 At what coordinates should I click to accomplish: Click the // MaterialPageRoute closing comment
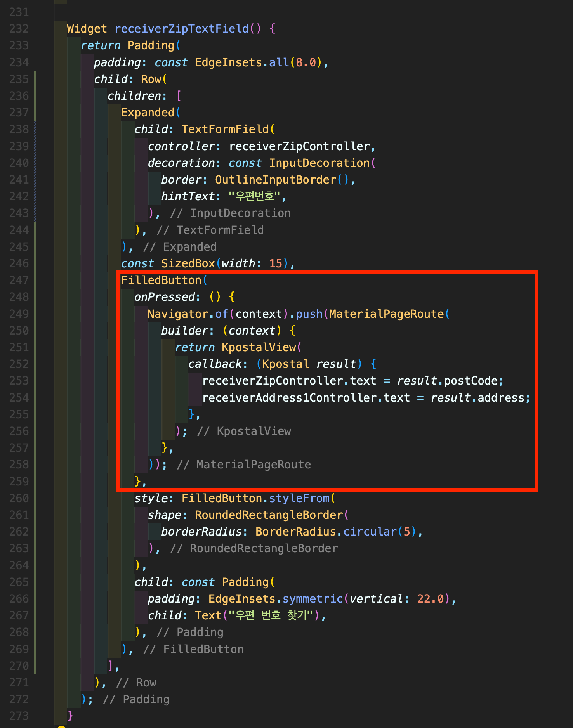[244, 465]
